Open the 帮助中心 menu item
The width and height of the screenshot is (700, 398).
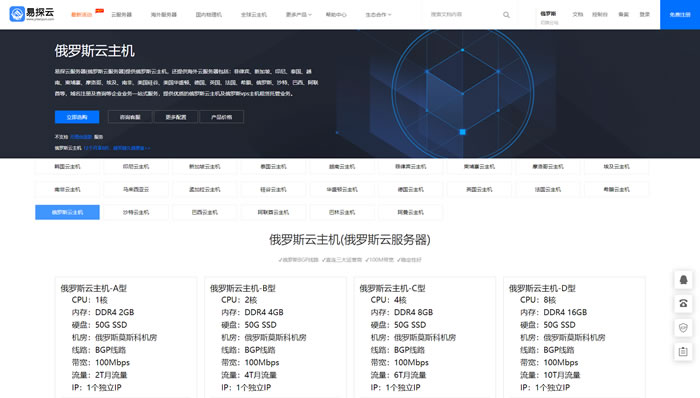pos(336,15)
